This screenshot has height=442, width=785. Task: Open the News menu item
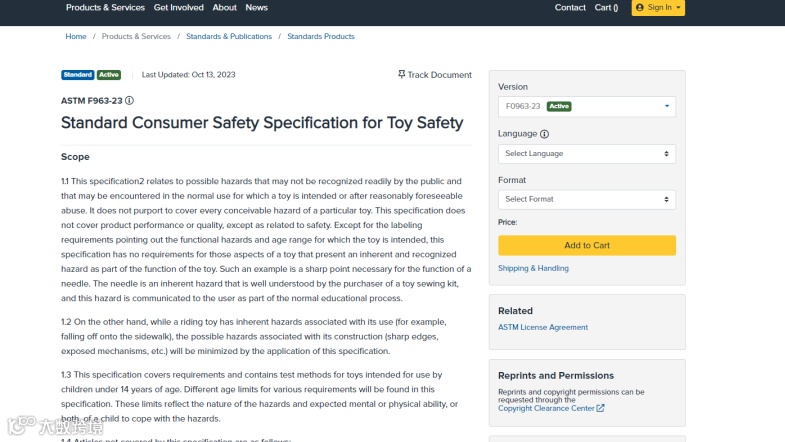pyautogui.click(x=257, y=7)
